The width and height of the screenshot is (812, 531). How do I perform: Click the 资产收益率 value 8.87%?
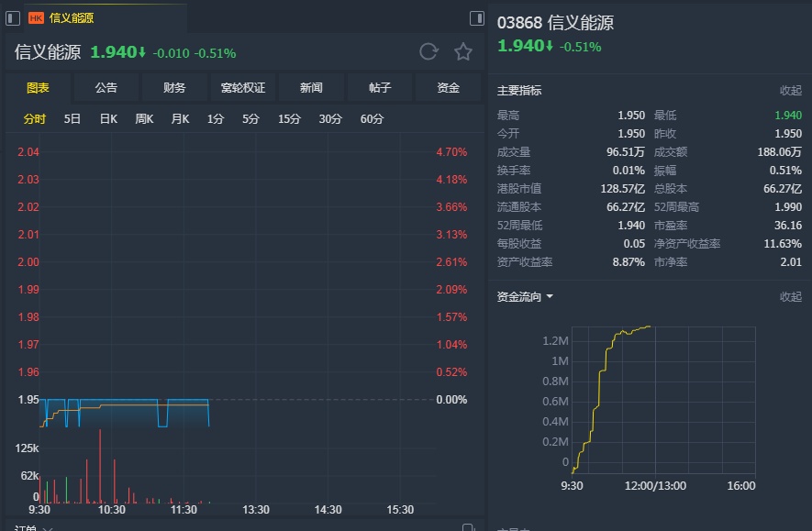[x=628, y=262]
